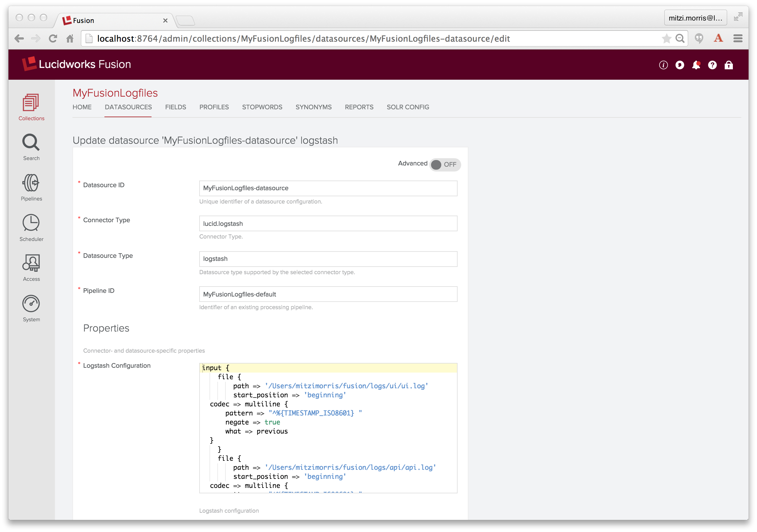The width and height of the screenshot is (757, 532).
Task: Click the info icon in header
Action: pyautogui.click(x=663, y=65)
